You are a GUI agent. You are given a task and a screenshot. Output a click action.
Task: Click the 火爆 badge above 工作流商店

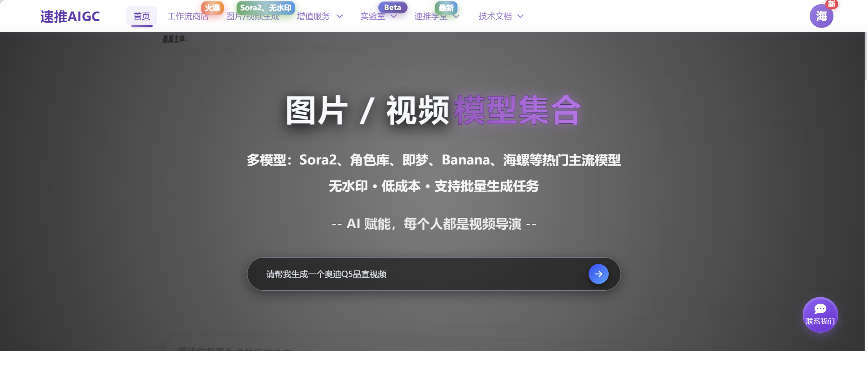point(212,8)
